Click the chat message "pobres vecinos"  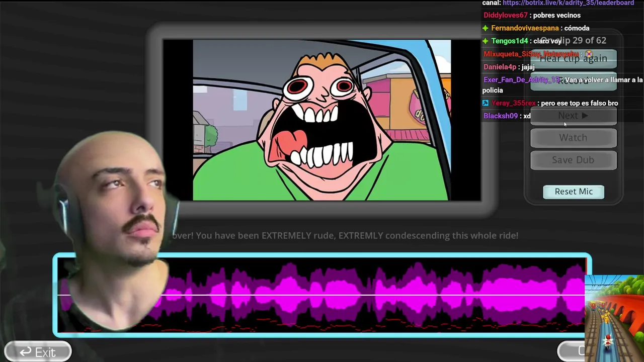[x=557, y=16]
